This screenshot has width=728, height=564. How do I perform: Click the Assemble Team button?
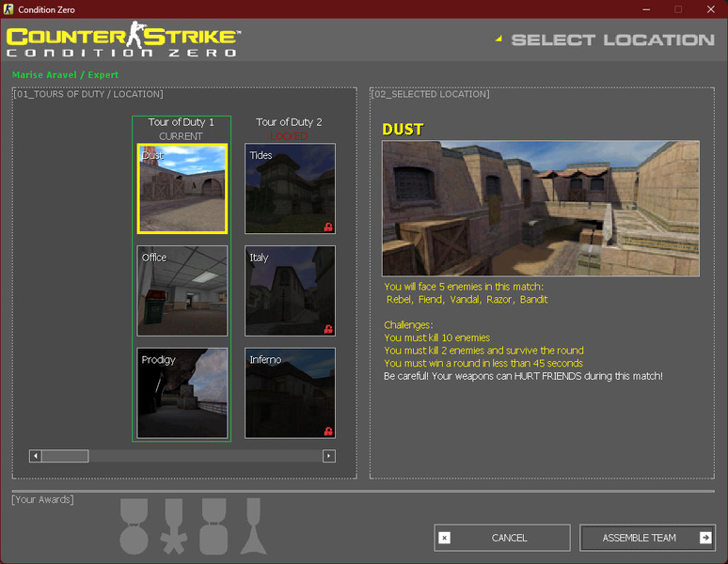pyautogui.click(x=647, y=538)
